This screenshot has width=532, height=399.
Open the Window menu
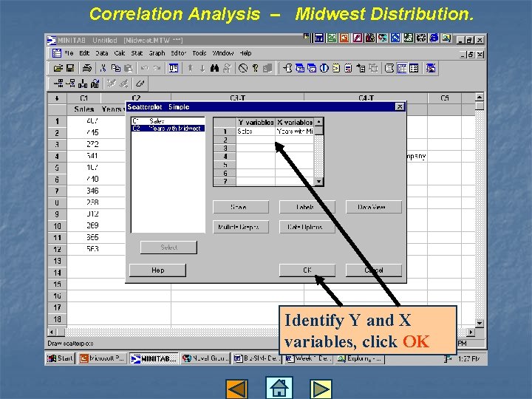coord(223,53)
